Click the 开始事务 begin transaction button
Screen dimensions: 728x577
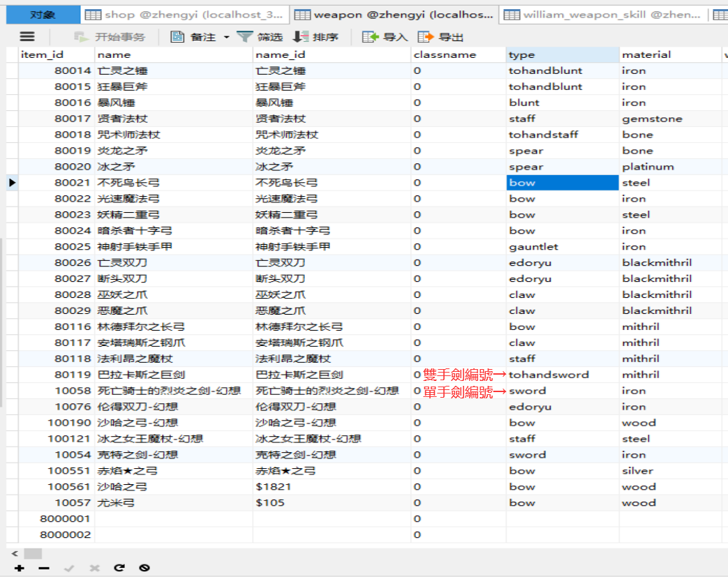(x=110, y=37)
